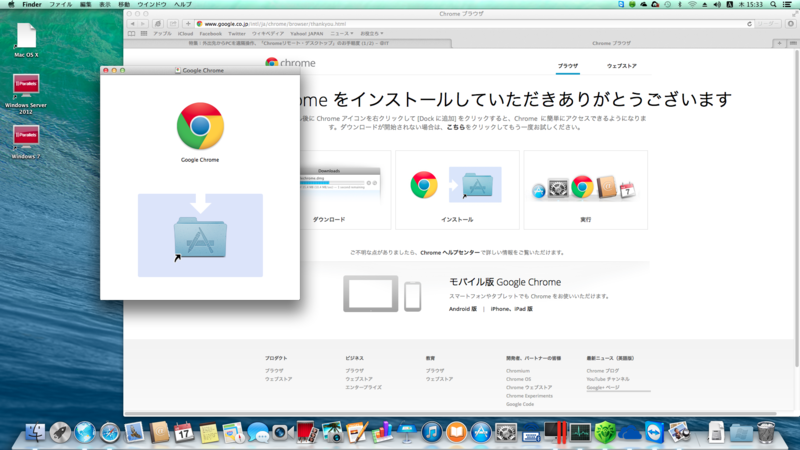Click Safari's new tab plus button

tap(779, 43)
